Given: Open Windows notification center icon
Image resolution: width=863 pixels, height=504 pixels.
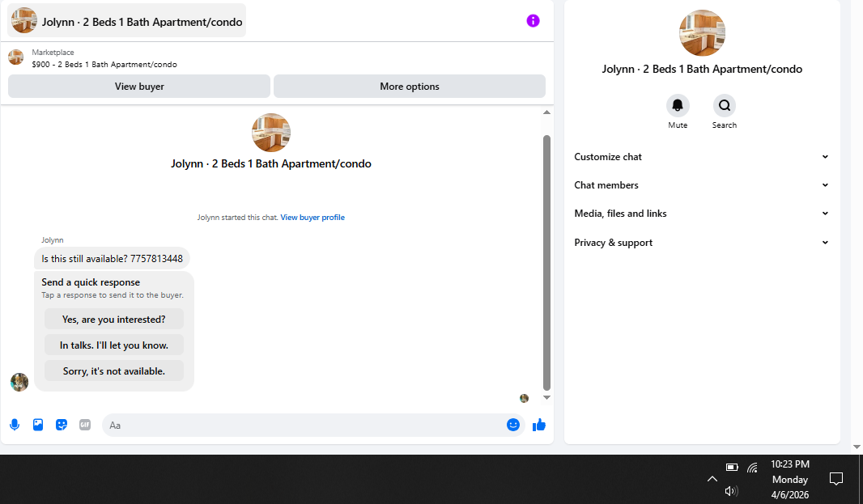Looking at the screenshot, I should (836, 479).
